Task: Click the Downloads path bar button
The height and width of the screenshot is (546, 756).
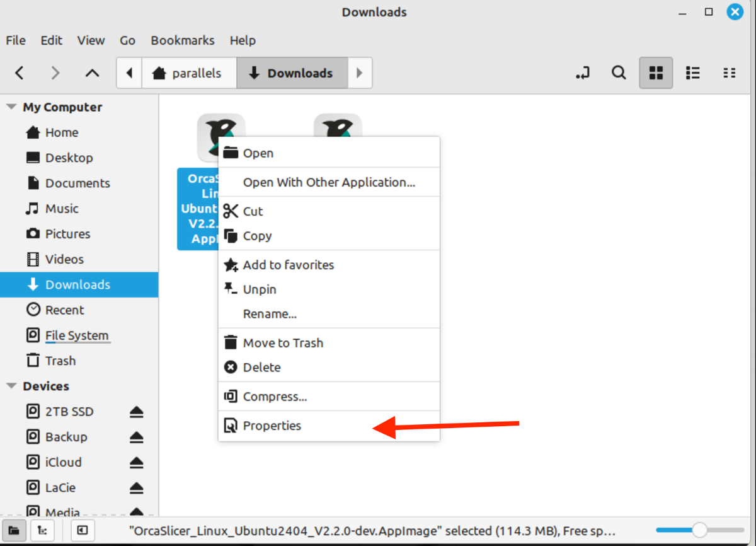Action: click(292, 73)
